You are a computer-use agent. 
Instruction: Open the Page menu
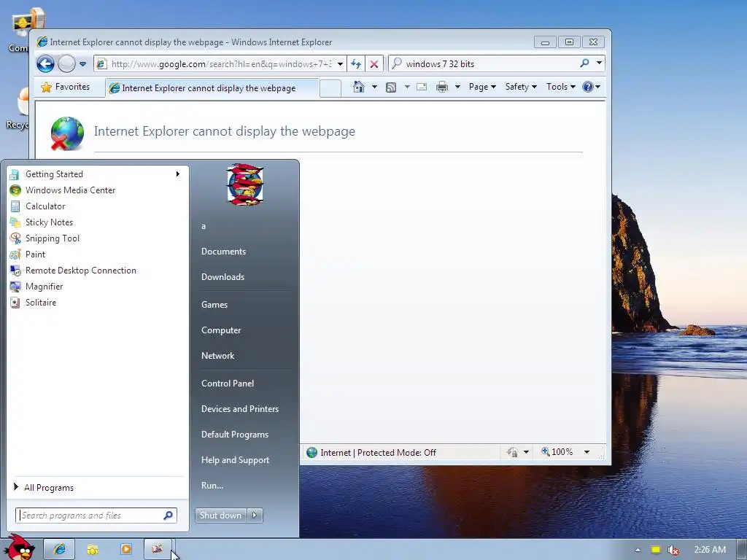482,87
